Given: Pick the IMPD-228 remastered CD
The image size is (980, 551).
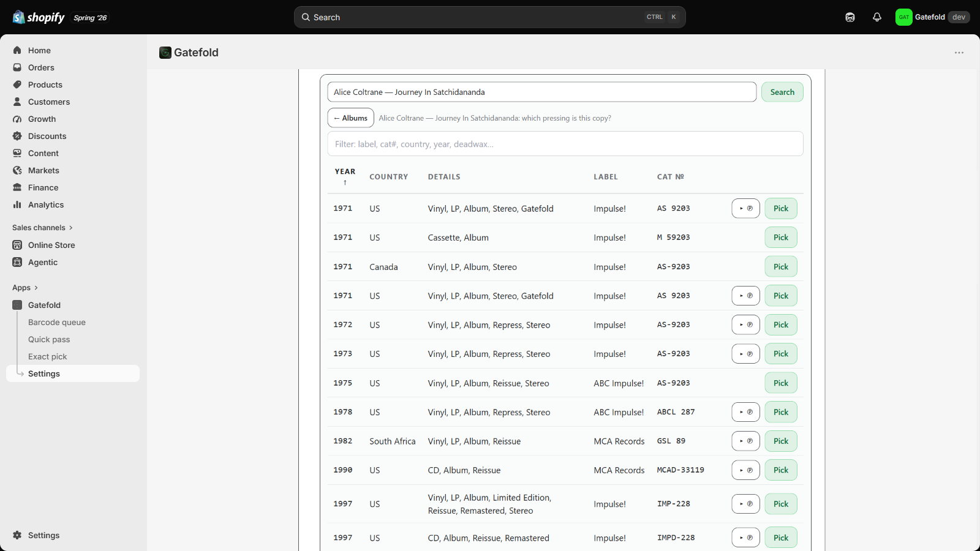Looking at the screenshot, I should (781, 538).
